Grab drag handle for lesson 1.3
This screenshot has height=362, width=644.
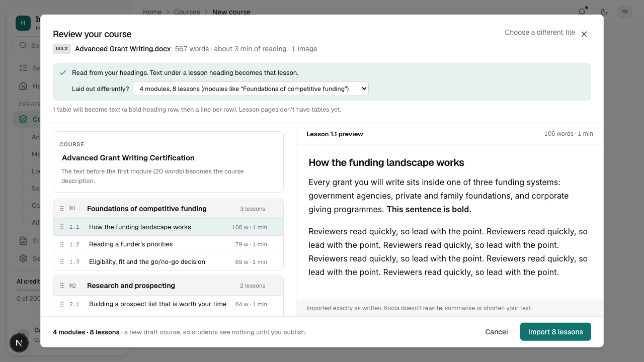click(x=62, y=262)
